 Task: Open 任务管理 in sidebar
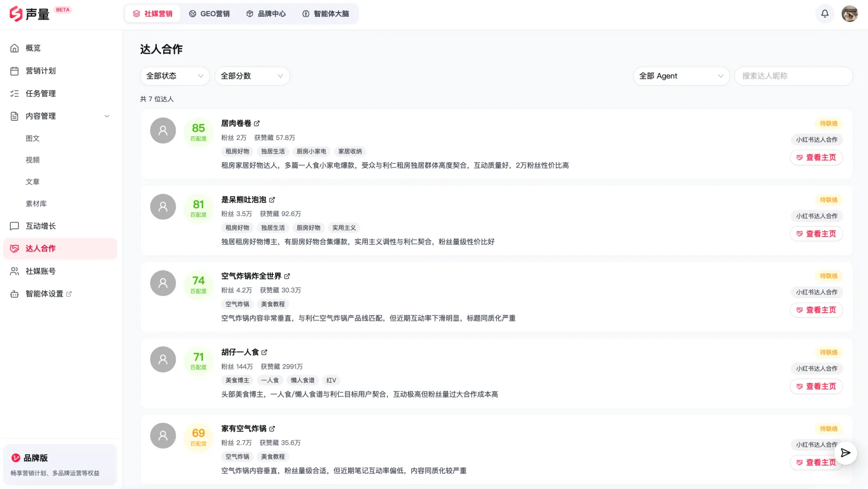coord(60,94)
